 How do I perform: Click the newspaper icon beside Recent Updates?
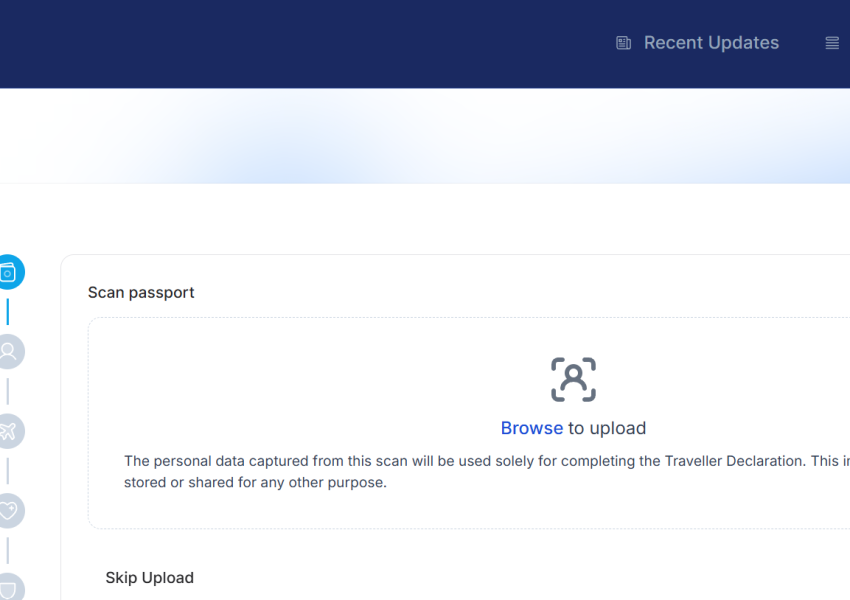(x=624, y=43)
